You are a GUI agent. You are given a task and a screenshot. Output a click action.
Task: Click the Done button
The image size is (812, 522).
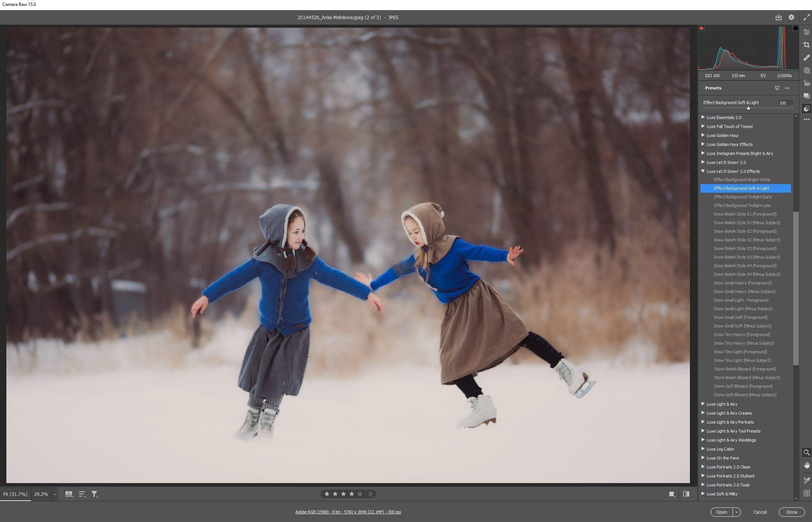point(791,512)
